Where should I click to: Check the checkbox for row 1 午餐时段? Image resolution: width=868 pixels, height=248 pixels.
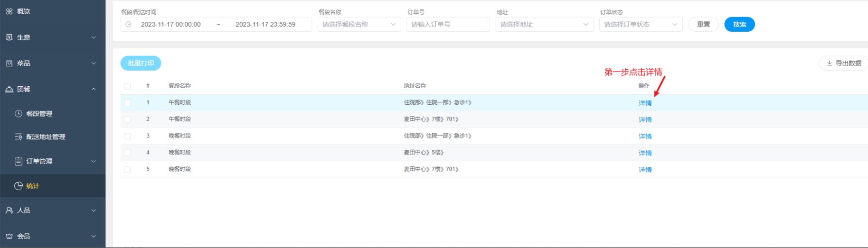127,103
